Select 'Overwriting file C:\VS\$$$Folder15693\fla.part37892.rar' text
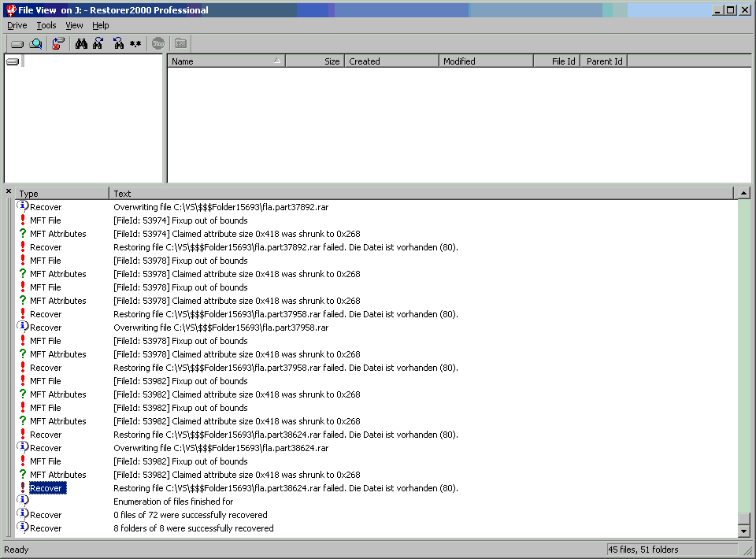Image resolution: width=756 pixels, height=559 pixels. tap(220, 207)
